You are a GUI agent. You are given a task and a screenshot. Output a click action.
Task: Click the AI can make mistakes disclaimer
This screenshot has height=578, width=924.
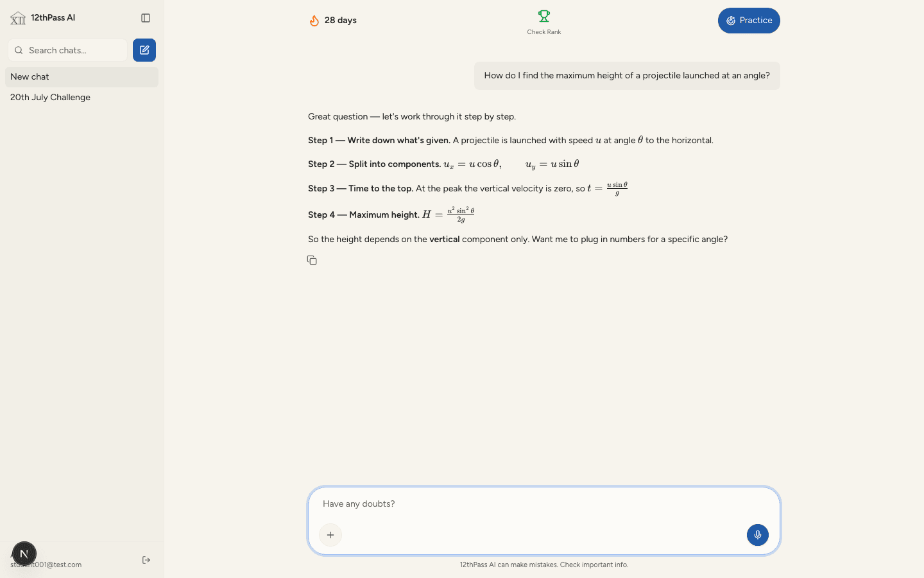coord(544,565)
